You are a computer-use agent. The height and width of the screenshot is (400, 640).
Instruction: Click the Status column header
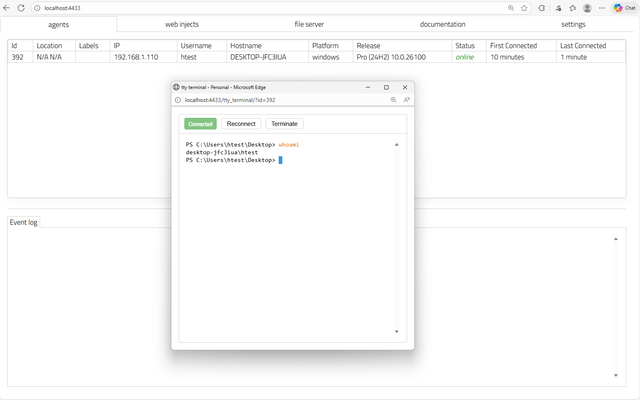point(469,45)
